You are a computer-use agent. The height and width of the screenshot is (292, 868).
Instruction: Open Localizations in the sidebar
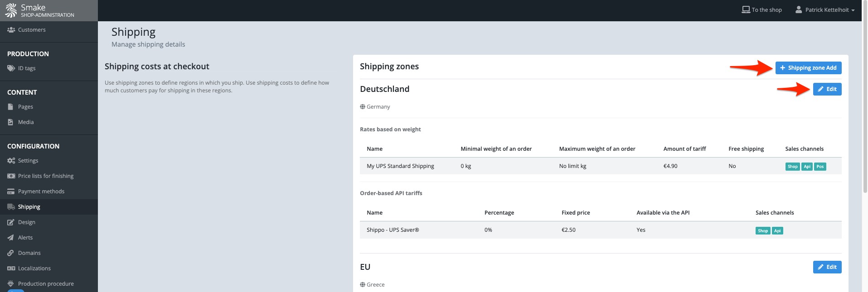[x=49, y=268]
